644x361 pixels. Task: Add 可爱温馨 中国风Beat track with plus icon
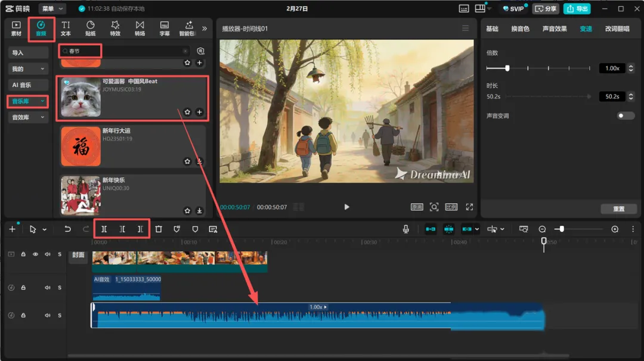199,112
